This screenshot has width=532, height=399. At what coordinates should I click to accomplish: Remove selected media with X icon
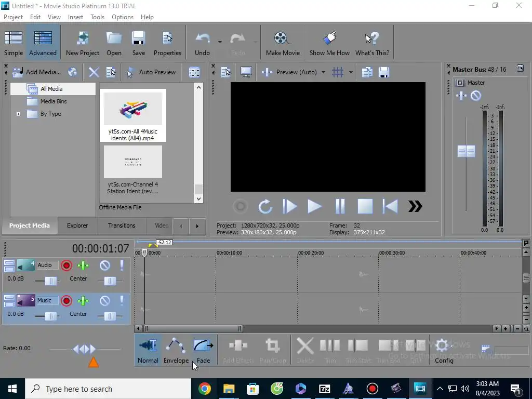point(94,72)
